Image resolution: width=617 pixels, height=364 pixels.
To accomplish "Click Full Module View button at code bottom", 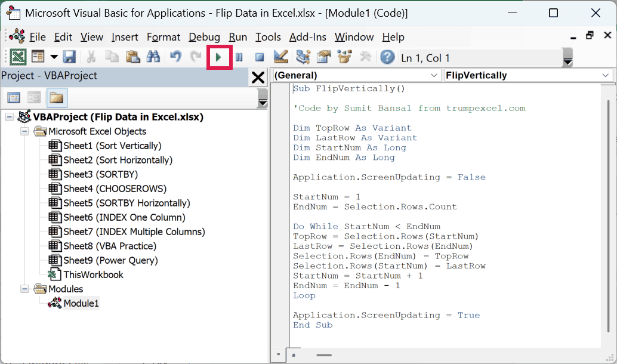I will coord(294,355).
